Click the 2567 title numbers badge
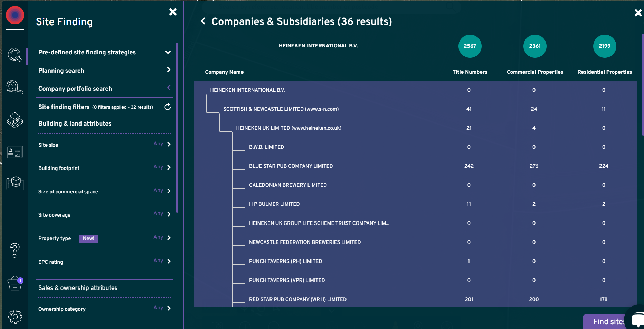The height and width of the screenshot is (329, 644). [x=470, y=46]
